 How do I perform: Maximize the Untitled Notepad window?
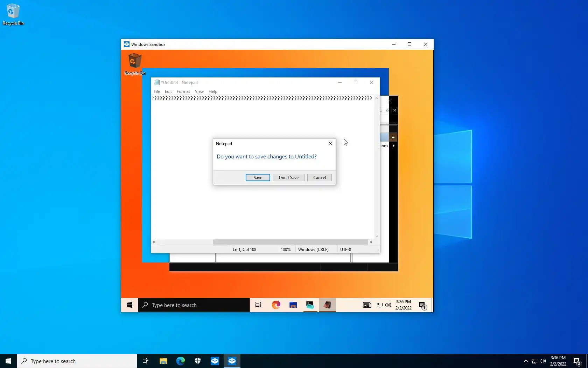coord(356,82)
